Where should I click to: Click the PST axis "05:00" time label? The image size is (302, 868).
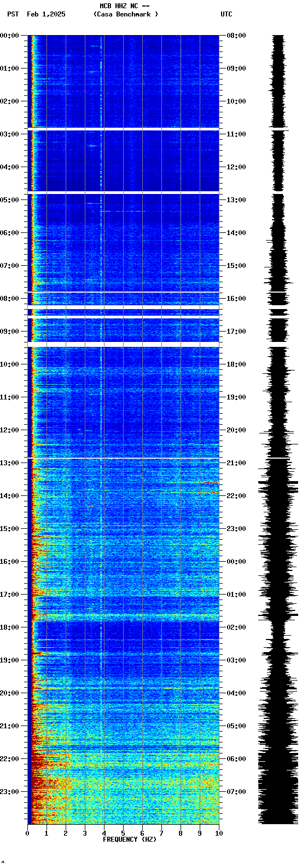click(x=9, y=200)
